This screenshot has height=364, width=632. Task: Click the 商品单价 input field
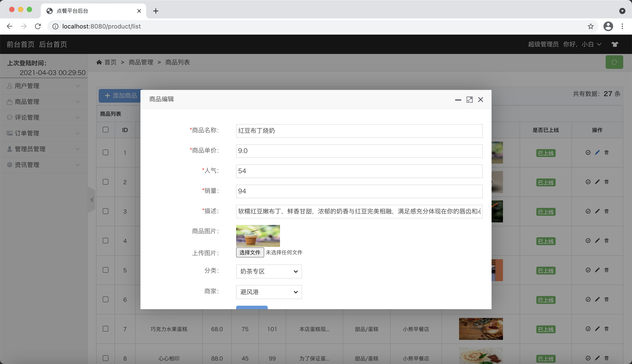[x=359, y=151]
